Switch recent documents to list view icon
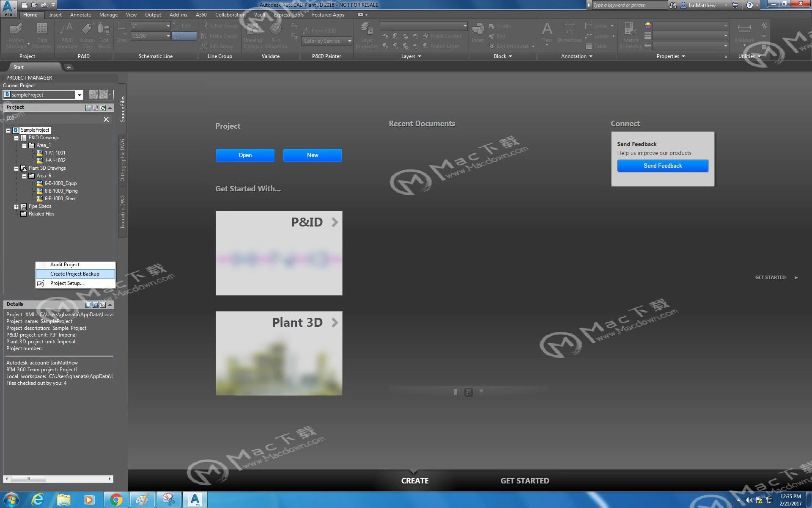 tap(455, 392)
